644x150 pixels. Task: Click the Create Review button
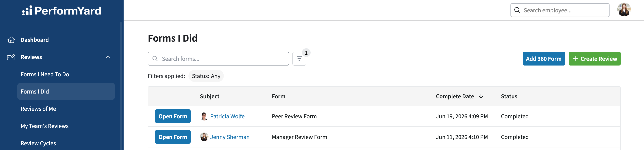click(594, 59)
